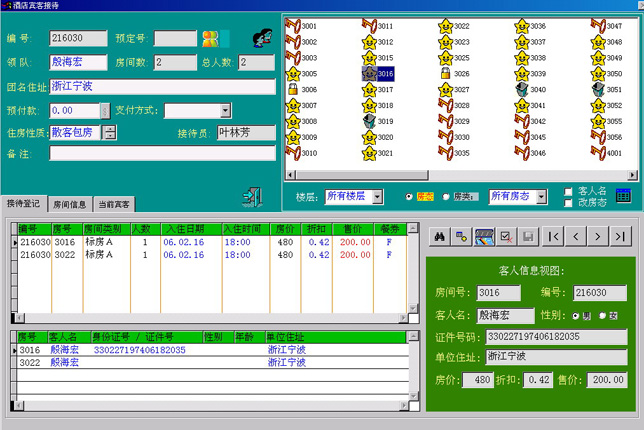Go to the last record button
This screenshot has width=644, height=430.
point(622,236)
